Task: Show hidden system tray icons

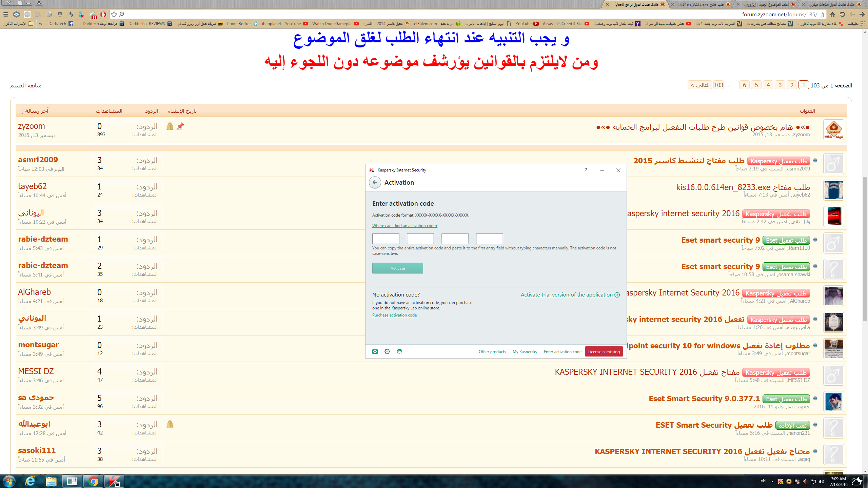Action: (x=772, y=482)
